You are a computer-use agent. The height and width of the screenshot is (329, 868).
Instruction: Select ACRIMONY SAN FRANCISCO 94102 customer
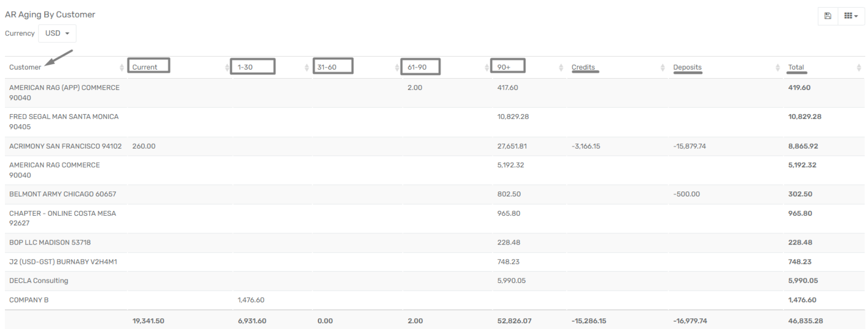pyautogui.click(x=66, y=146)
